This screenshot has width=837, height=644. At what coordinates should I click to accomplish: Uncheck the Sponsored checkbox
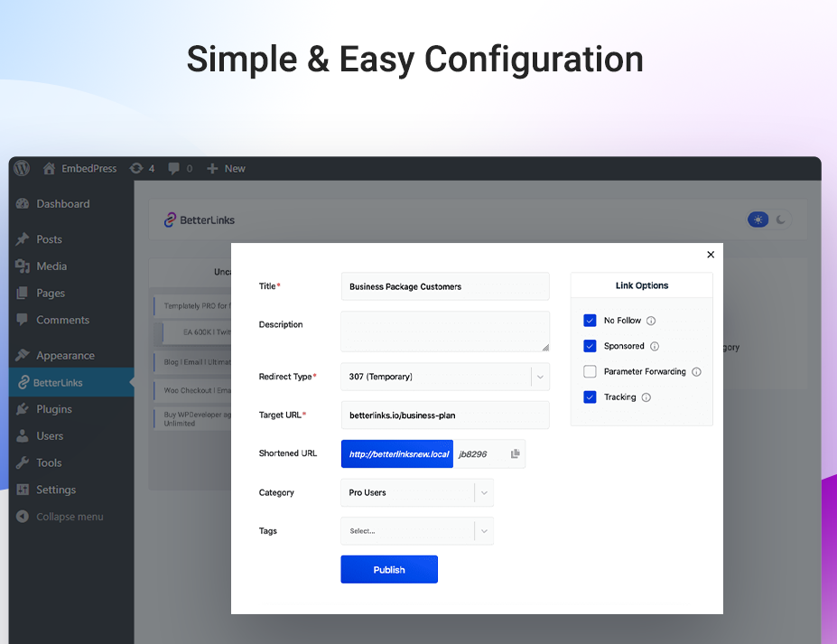click(x=590, y=346)
